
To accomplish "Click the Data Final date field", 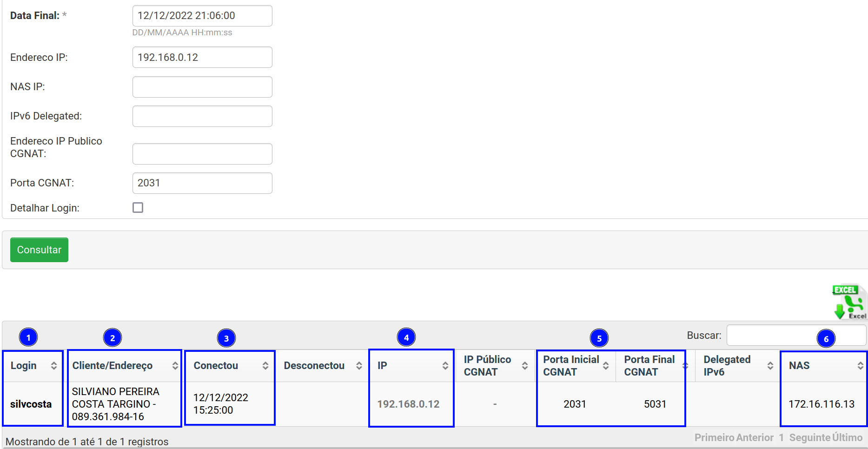I will [202, 16].
